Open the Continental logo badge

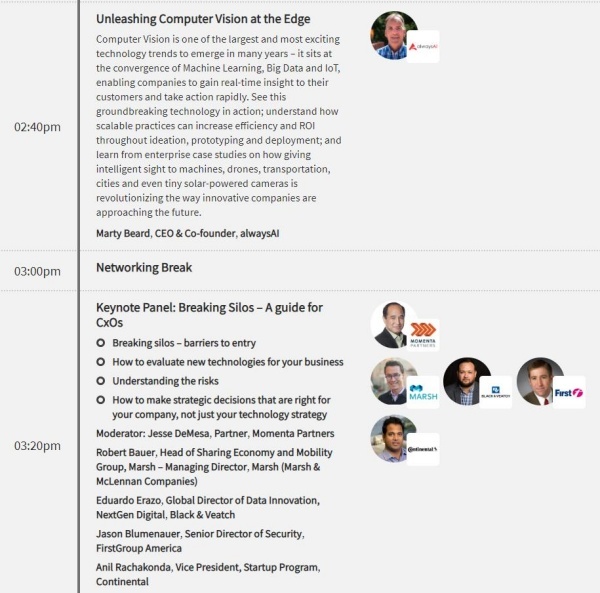click(x=423, y=449)
